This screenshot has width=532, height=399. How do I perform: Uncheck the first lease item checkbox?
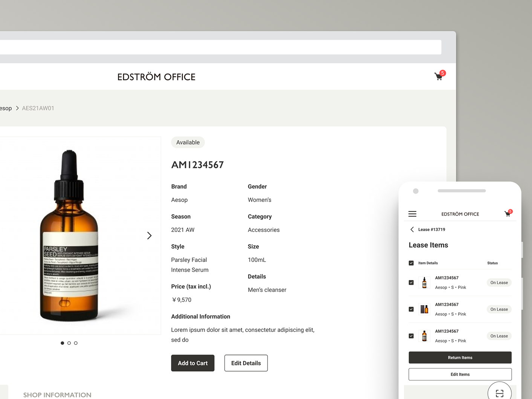click(411, 283)
